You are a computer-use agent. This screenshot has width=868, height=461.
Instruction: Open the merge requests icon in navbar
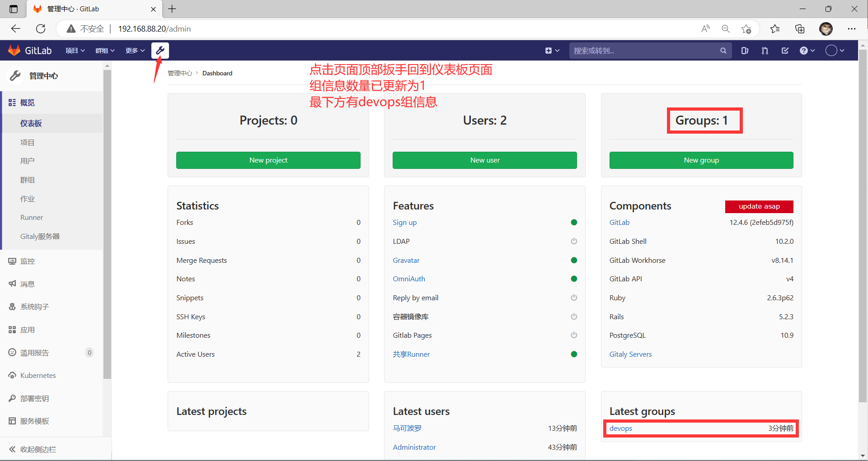[x=765, y=51]
